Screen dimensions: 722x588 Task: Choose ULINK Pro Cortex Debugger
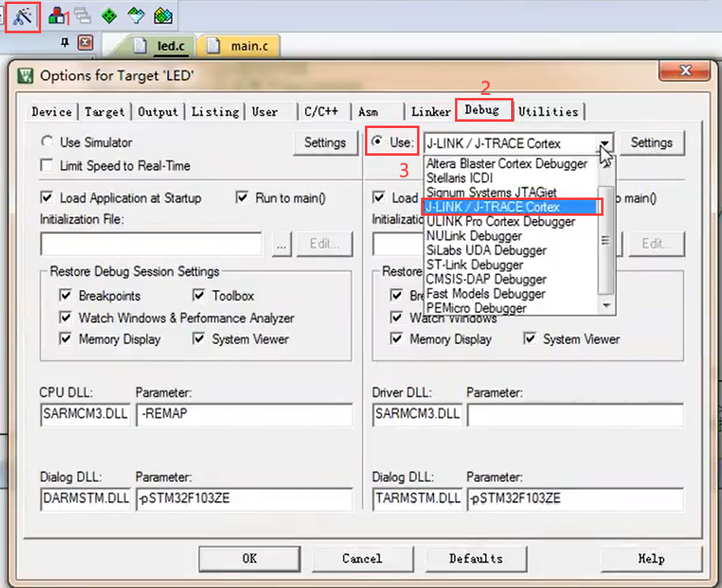(x=511, y=221)
